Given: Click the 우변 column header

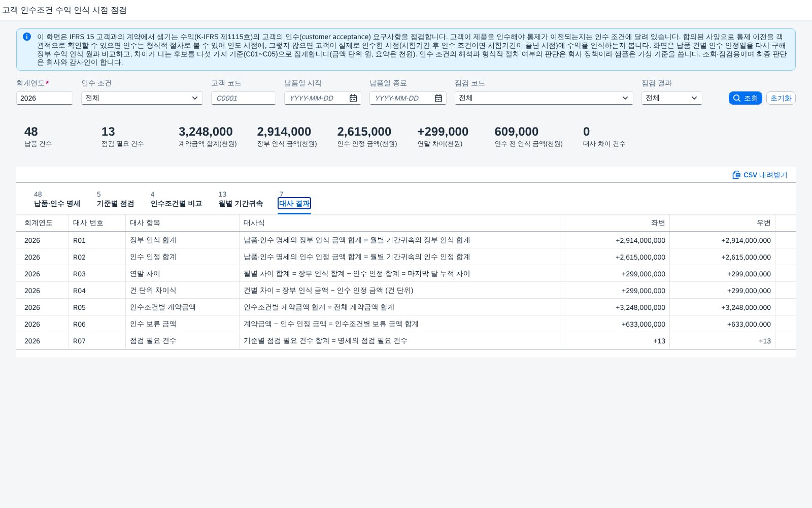Looking at the screenshot, I should click(x=723, y=223).
